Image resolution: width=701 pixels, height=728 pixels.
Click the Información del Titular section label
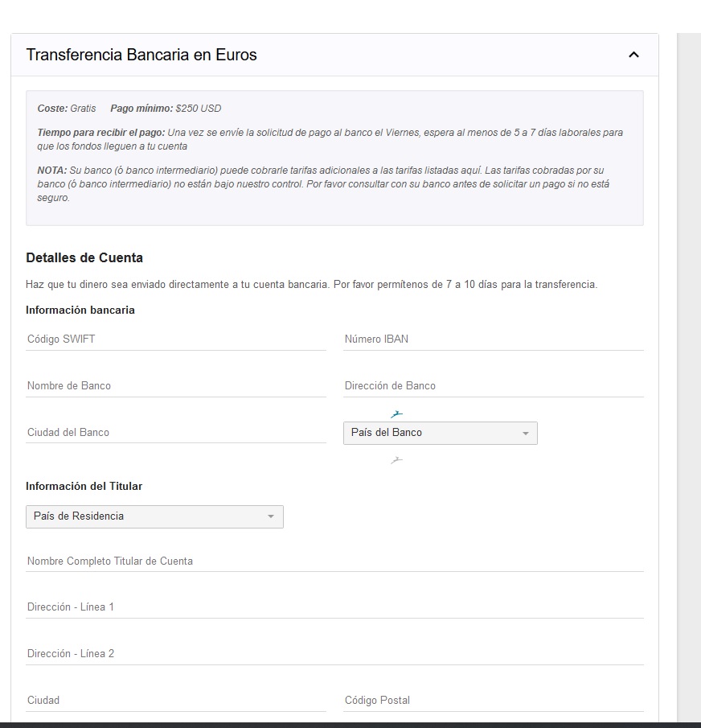click(x=84, y=486)
